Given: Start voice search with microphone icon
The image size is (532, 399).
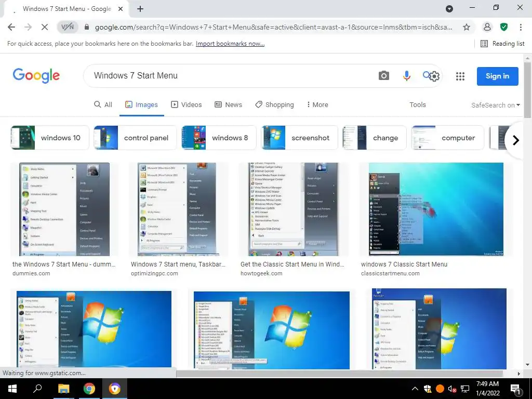Looking at the screenshot, I should tap(406, 76).
